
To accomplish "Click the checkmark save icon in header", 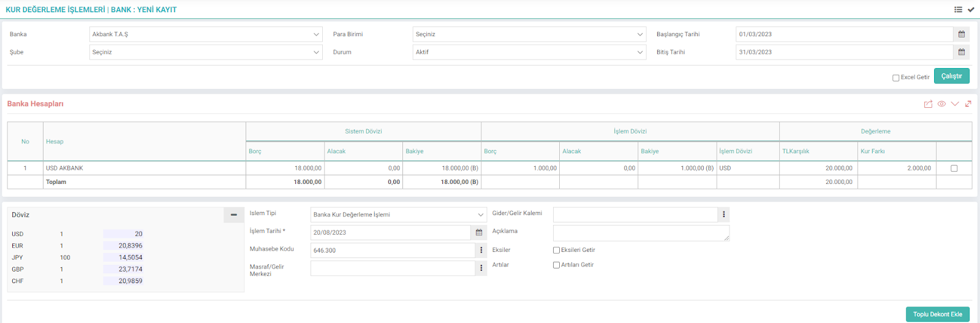I will pyautogui.click(x=971, y=9).
